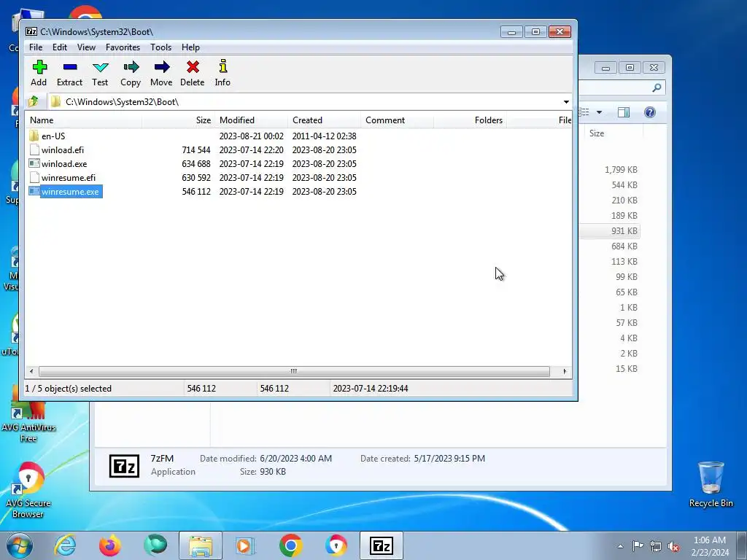This screenshot has width=747, height=560.
Task: Click the Action Center flag icon
Action: coord(638,546)
